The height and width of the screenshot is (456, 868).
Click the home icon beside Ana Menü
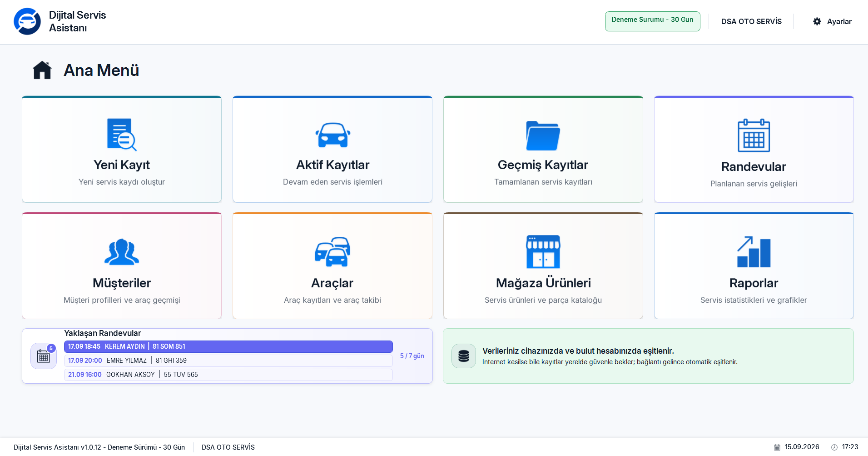[x=42, y=70]
